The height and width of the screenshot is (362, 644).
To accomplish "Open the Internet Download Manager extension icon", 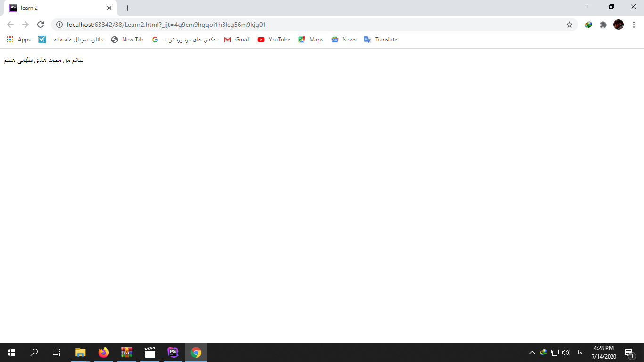I will tap(588, 25).
